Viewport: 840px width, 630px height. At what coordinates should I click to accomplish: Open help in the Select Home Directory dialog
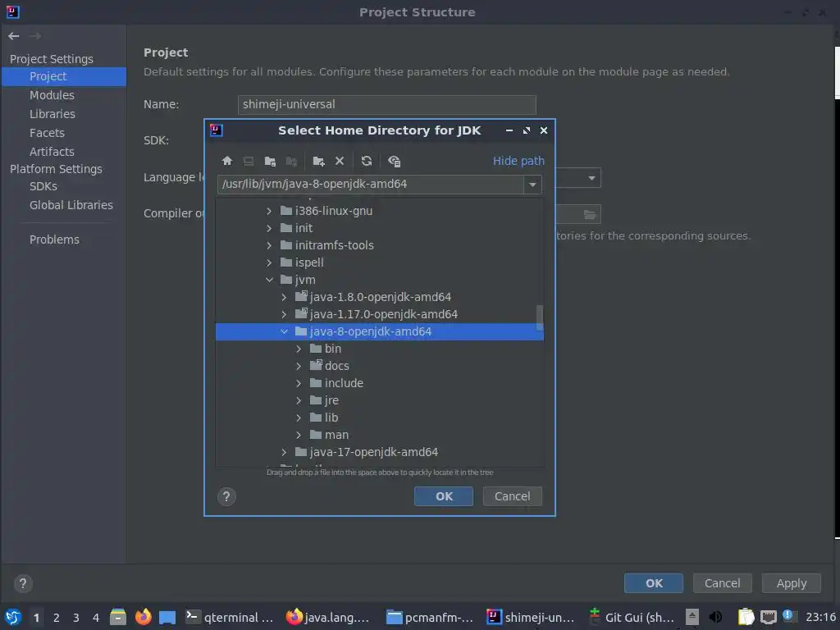point(226,496)
